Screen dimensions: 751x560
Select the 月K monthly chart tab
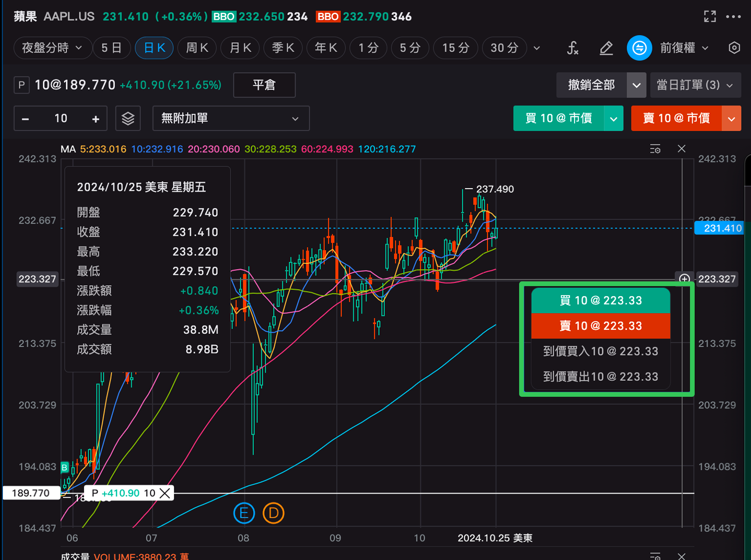click(240, 48)
